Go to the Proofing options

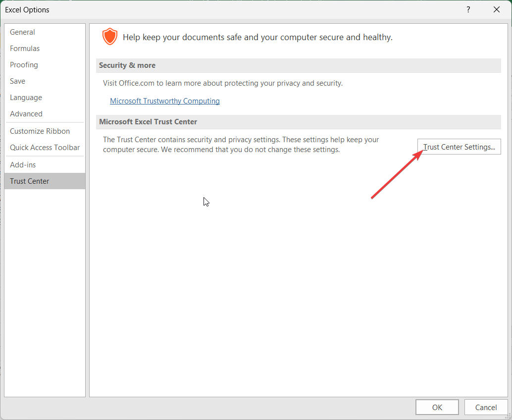click(x=45, y=65)
